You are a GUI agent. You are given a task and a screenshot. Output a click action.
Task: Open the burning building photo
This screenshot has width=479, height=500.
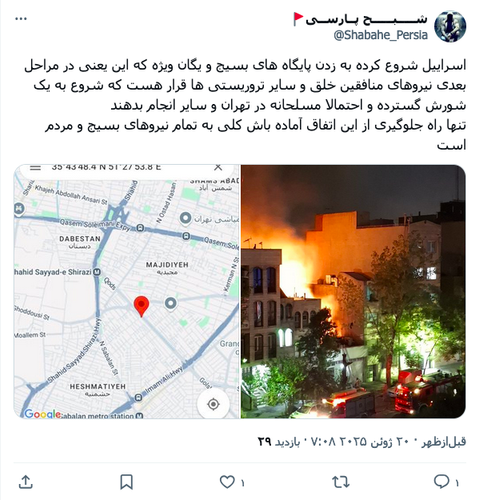(x=353, y=291)
